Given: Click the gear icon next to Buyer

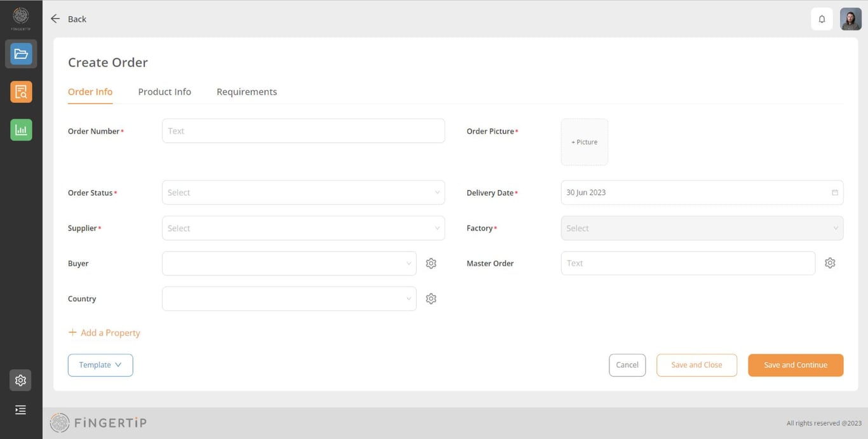Looking at the screenshot, I should click(x=431, y=264).
